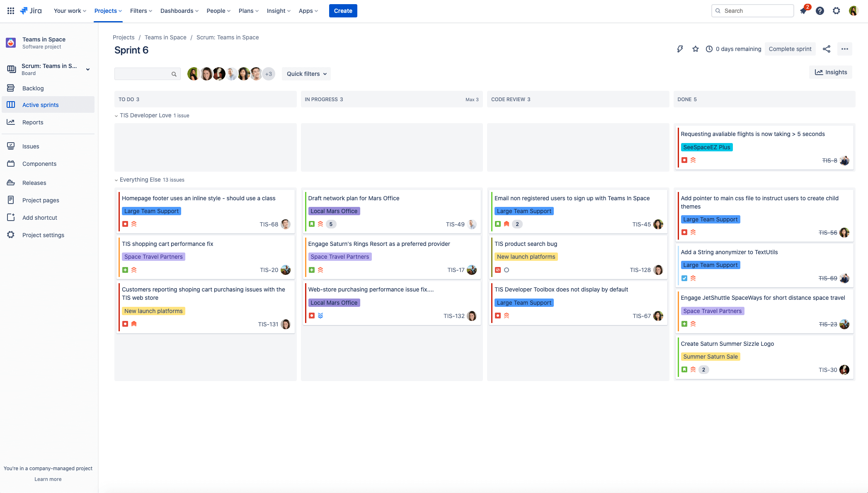Viewport: 868px width, 493px height.
Task: Click team member avatar filter +3
Action: pos(269,74)
